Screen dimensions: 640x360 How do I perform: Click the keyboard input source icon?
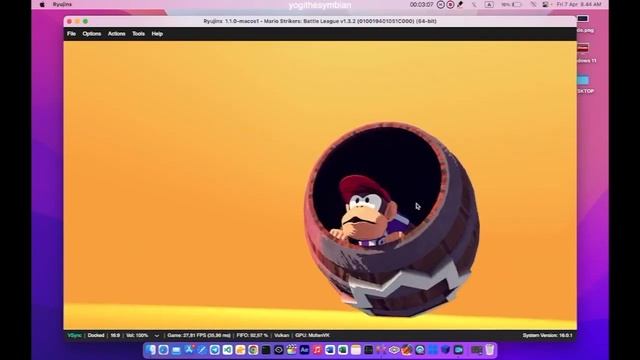click(x=489, y=4)
